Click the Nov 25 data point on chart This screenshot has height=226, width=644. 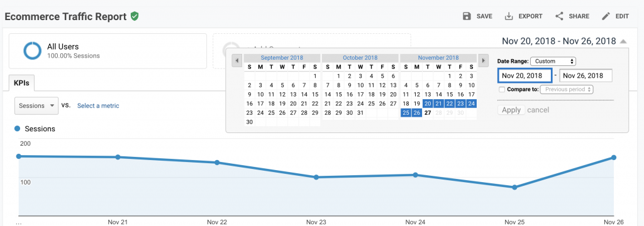(x=514, y=188)
